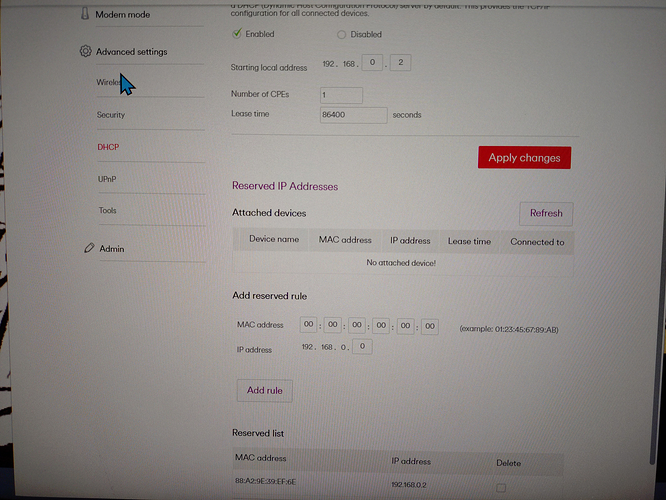Click the reserved IP 192.168.0.2 entry

409,485
